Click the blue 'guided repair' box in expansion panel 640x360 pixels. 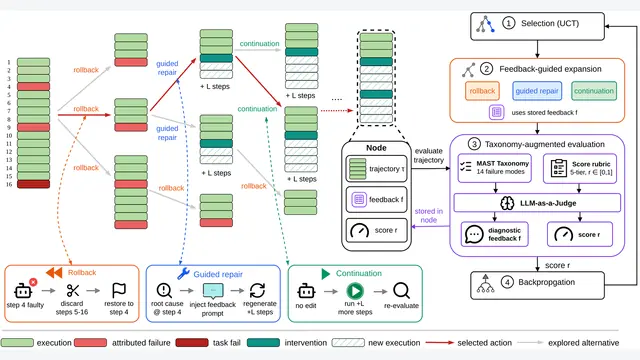pos(537,91)
